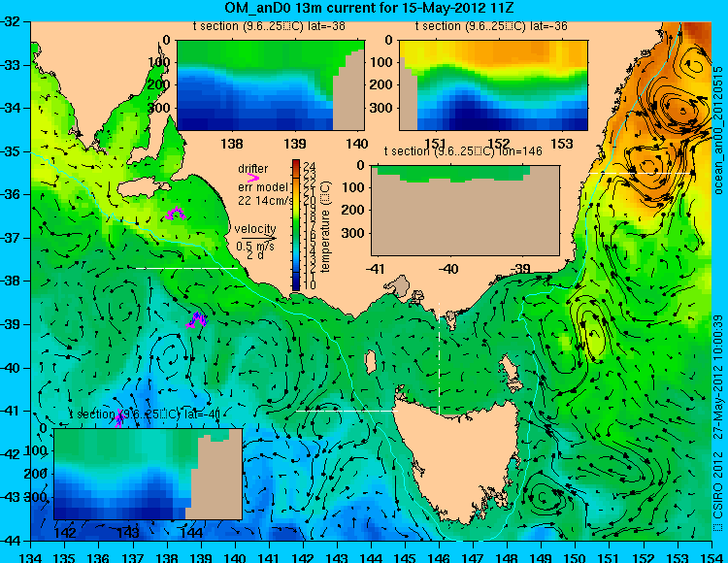
Task: Click the -44 latitude label on left axis
Action: click(x=11, y=541)
